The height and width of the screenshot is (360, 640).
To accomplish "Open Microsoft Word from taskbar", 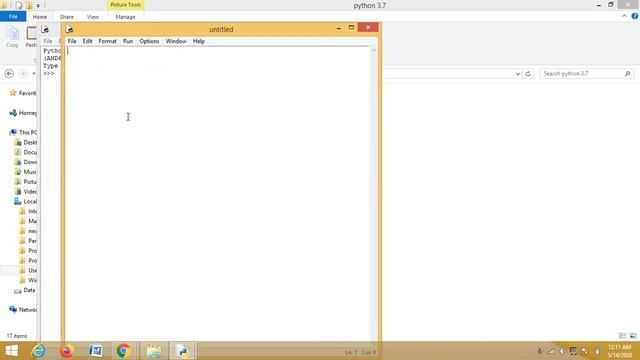I will click(96, 351).
